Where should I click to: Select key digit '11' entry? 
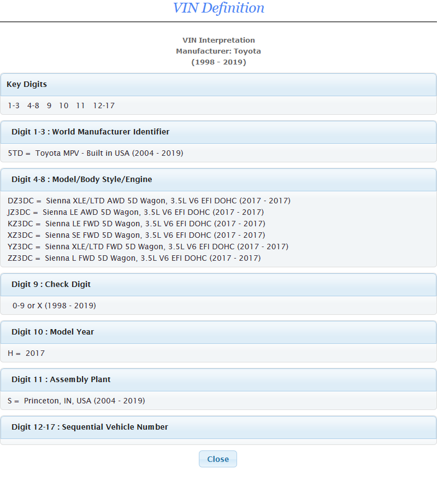click(81, 106)
